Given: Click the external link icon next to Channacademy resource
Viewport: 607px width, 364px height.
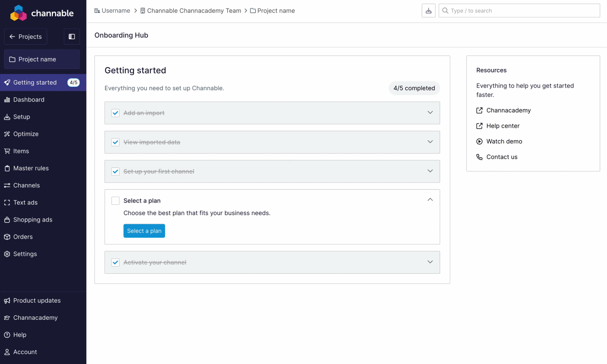Looking at the screenshot, I should pos(479,111).
